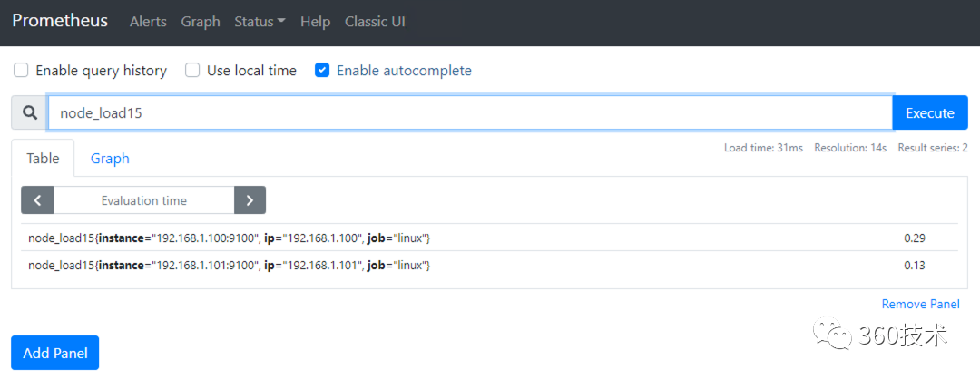Open the Alerts page
The image size is (980, 379).
[148, 22]
